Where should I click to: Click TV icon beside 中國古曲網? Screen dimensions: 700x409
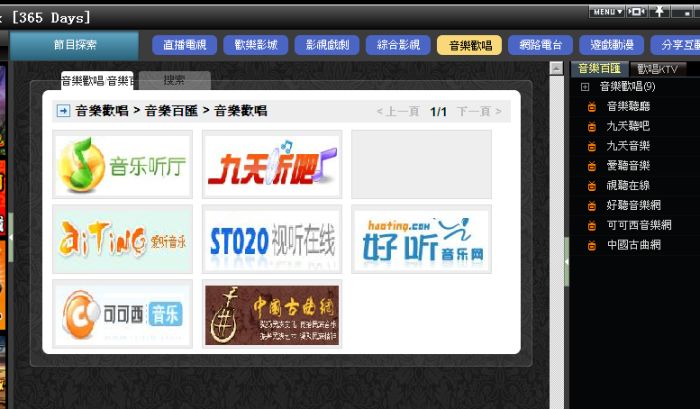coord(592,245)
